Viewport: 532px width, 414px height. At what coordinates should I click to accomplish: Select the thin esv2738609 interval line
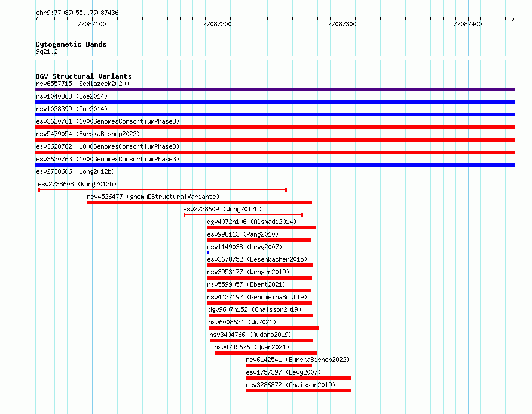coord(243,215)
